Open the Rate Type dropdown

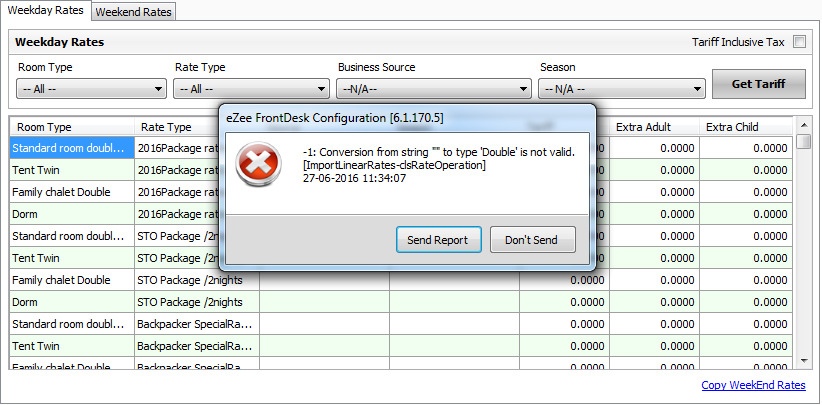pyautogui.click(x=251, y=89)
